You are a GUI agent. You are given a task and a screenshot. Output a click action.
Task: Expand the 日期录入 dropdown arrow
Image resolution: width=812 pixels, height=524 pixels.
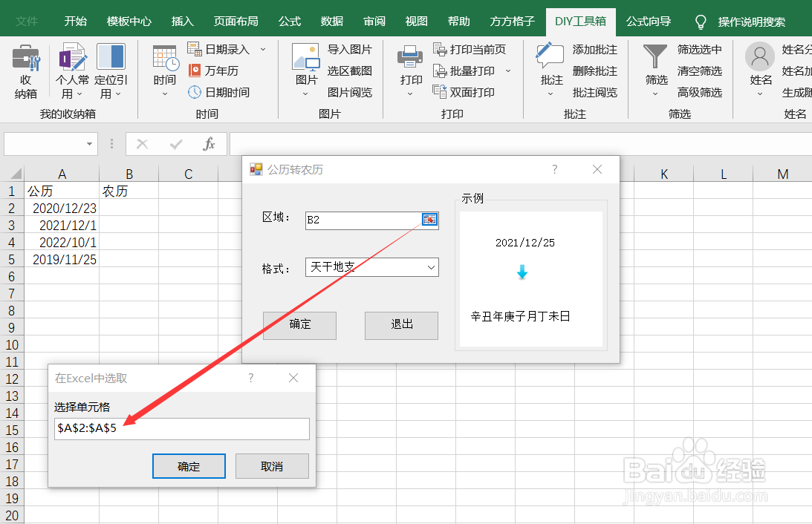click(262, 50)
